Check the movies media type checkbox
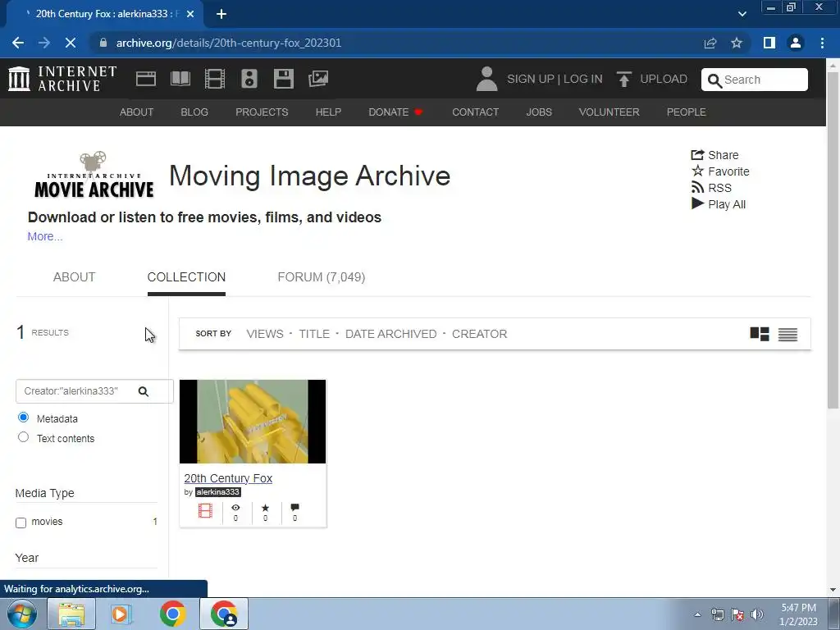 (21, 523)
